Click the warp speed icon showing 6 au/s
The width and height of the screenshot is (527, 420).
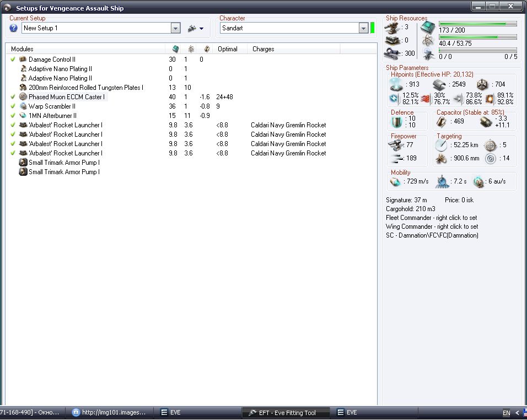click(x=478, y=182)
